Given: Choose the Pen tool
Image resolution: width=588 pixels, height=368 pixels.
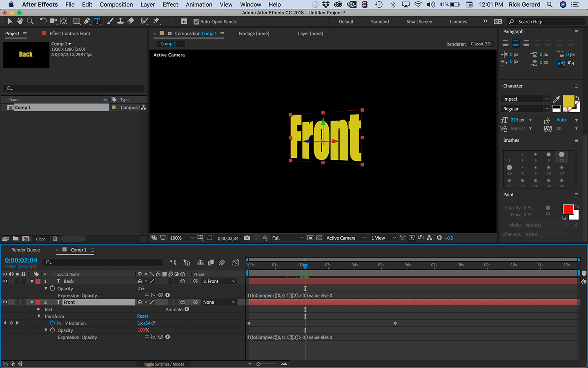Looking at the screenshot, I should 87,21.
